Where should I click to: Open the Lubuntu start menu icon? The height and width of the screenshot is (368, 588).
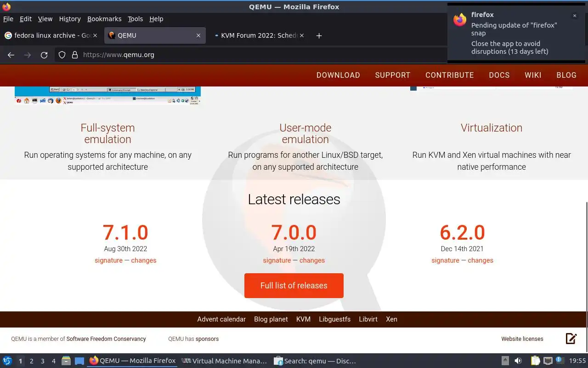click(x=7, y=361)
